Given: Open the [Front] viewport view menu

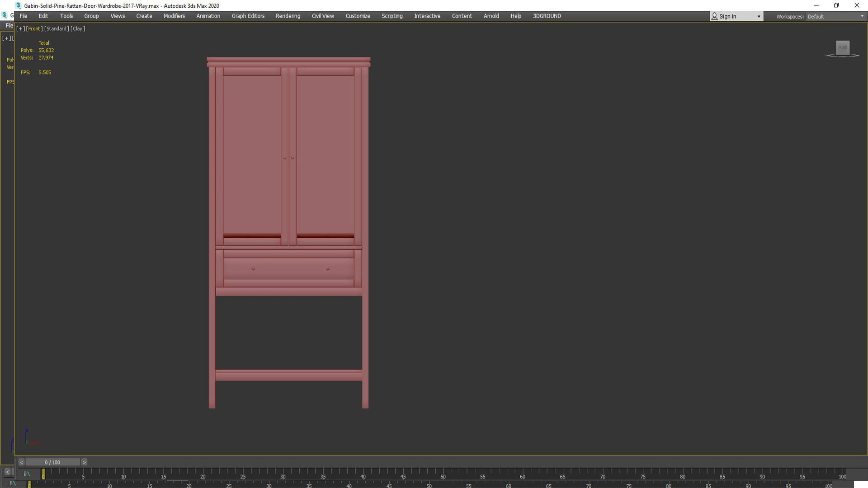Looking at the screenshot, I should (34, 28).
